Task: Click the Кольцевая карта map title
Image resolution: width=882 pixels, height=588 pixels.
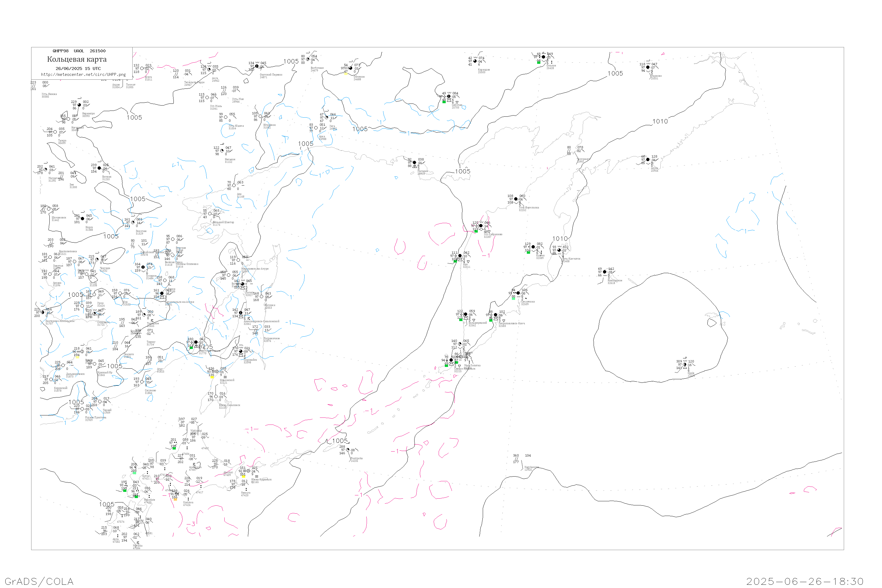Action: point(77,59)
